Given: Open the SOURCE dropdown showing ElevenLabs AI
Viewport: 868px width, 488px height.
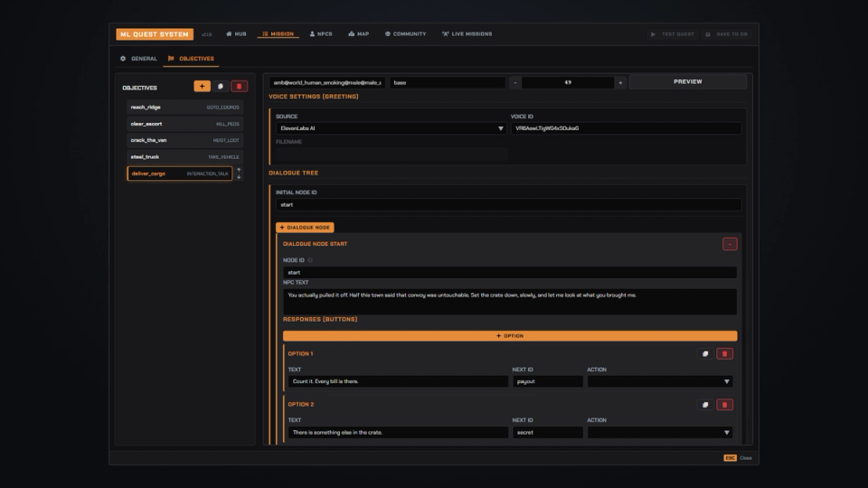Looking at the screenshot, I should [x=391, y=128].
